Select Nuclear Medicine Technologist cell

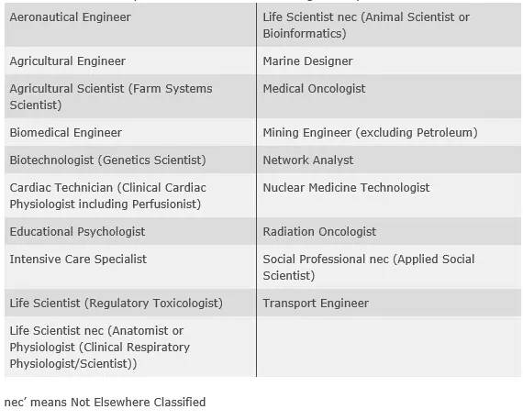(x=389, y=195)
